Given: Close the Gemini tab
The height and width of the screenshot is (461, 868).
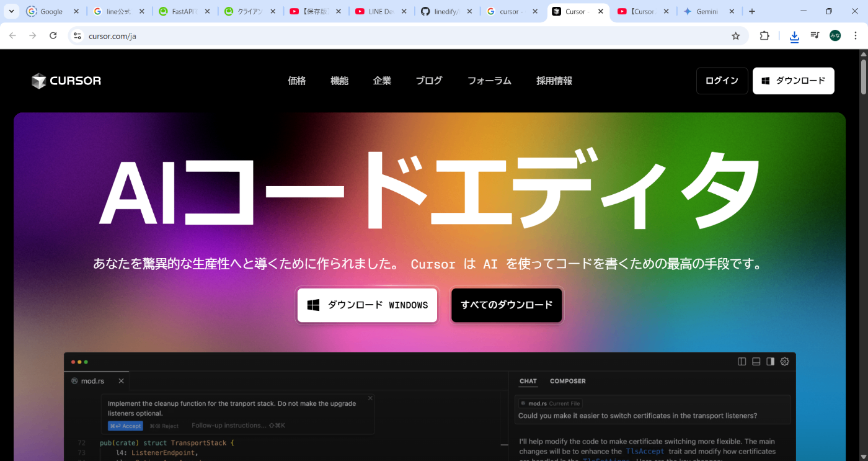Looking at the screenshot, I should pos(732,11).
